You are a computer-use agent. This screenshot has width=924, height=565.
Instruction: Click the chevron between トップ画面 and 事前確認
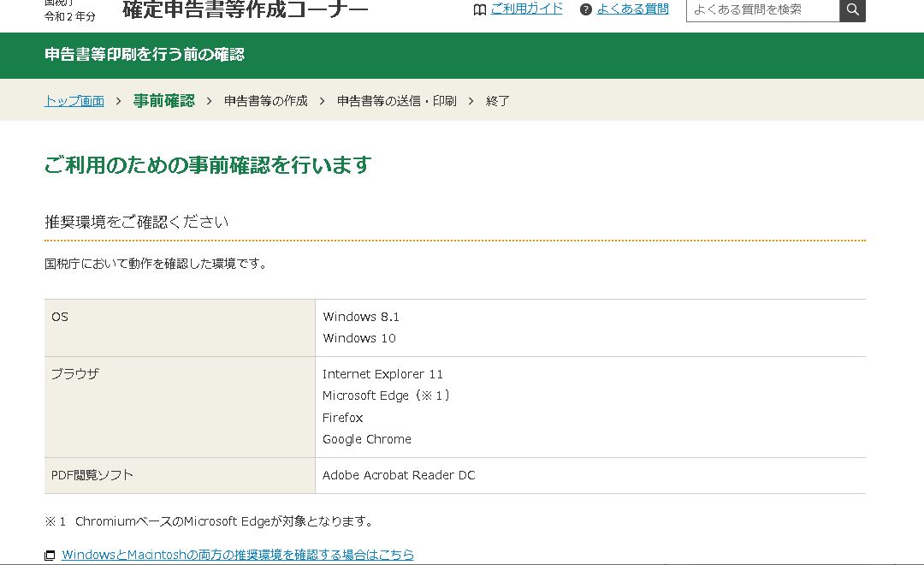[119, 101]
